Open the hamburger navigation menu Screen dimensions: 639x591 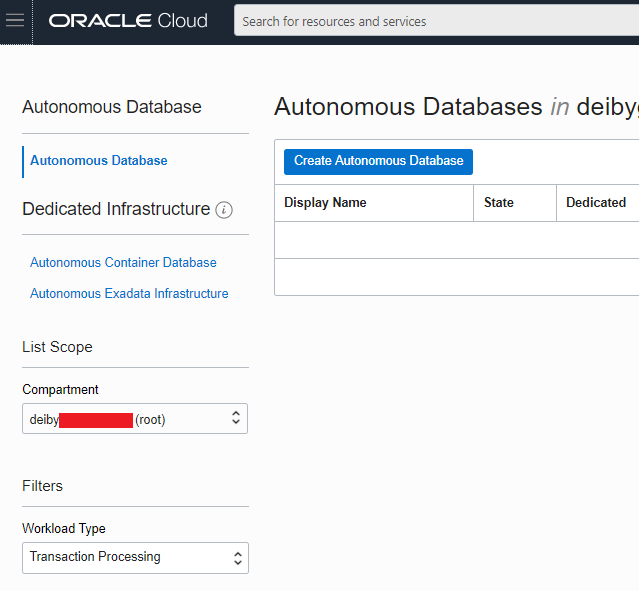pos(15,21)
